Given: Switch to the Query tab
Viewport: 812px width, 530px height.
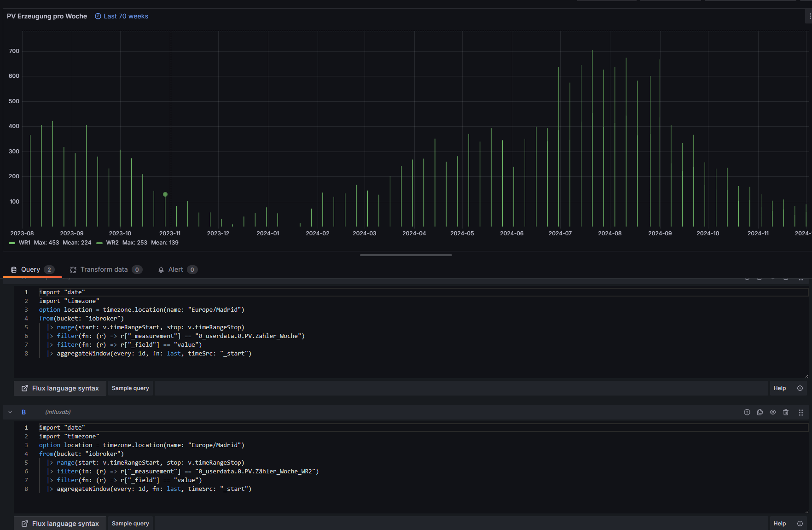Looking at the screenshot, I should coord(32,270).
